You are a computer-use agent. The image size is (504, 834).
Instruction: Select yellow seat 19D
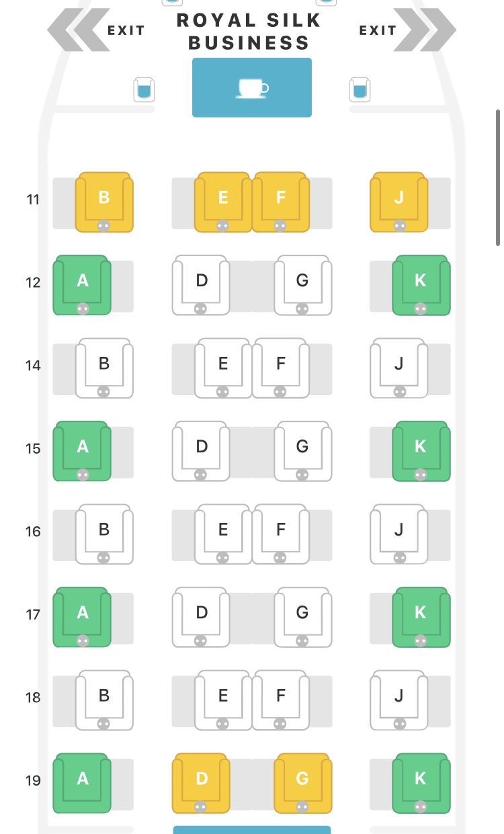coord(202,782)
